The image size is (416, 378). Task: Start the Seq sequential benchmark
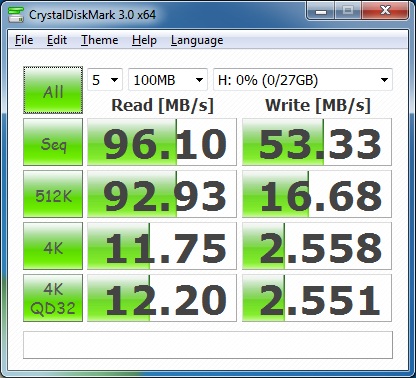coord(53,142)
